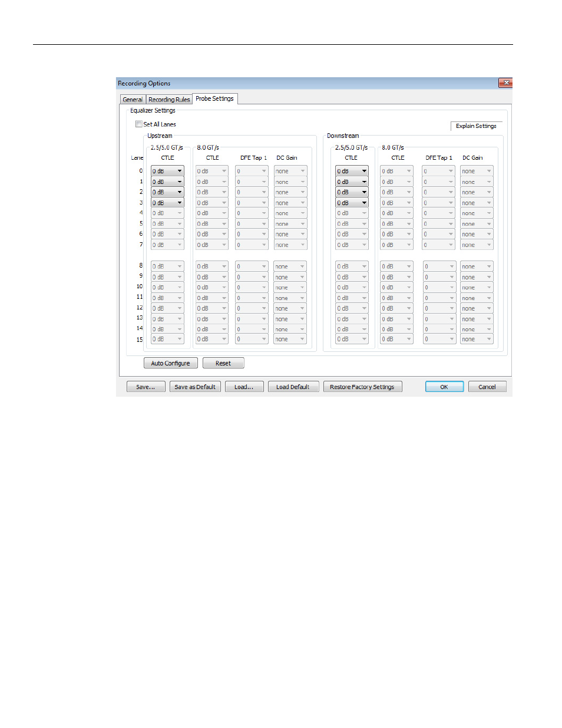The image size is (562, 728).
Task: Click the Cancel button
Action: pyautogui.click(x=487, y=387)
